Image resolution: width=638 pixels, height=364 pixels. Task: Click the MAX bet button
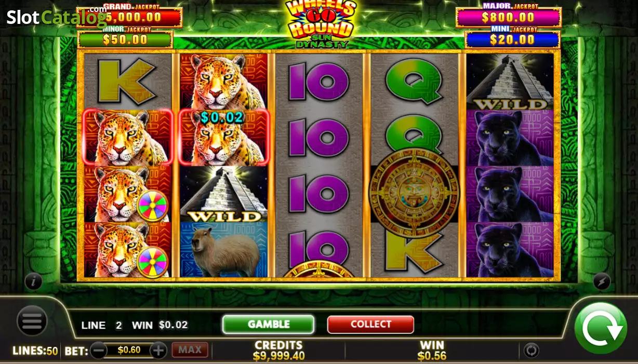(190, 350)
